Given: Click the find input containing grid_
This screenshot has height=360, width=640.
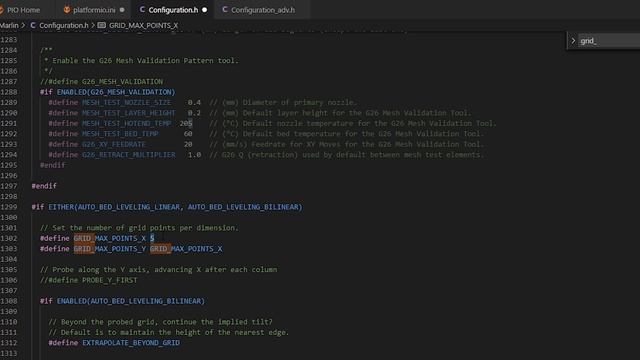Looking at the screenshot, I should tap(609, 41).
